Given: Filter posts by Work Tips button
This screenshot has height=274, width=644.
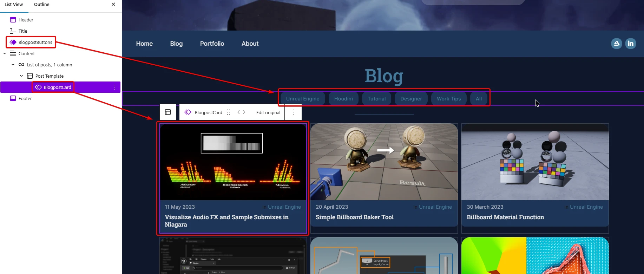Looking at the screenshot, I should click(x=449, y=99).
